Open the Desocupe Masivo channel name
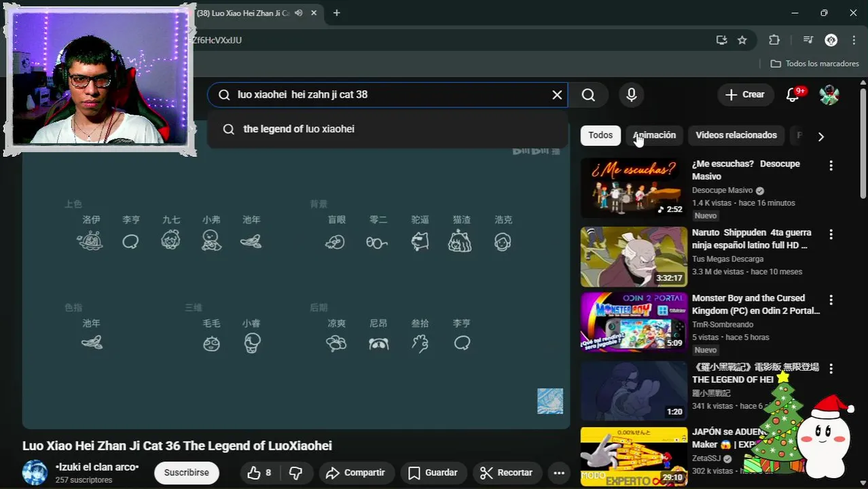This screenshot has width=868, height=489. (722, 190)
